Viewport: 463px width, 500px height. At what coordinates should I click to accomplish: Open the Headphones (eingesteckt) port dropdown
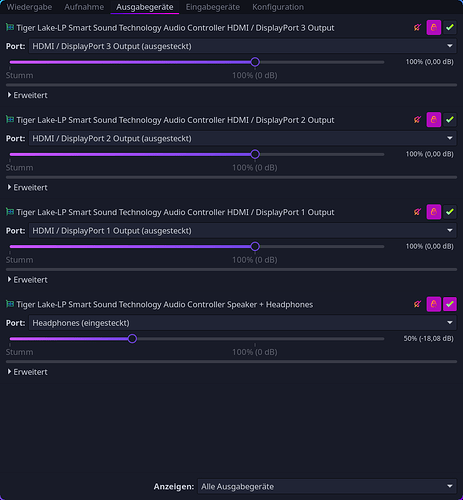coord(242,323)
